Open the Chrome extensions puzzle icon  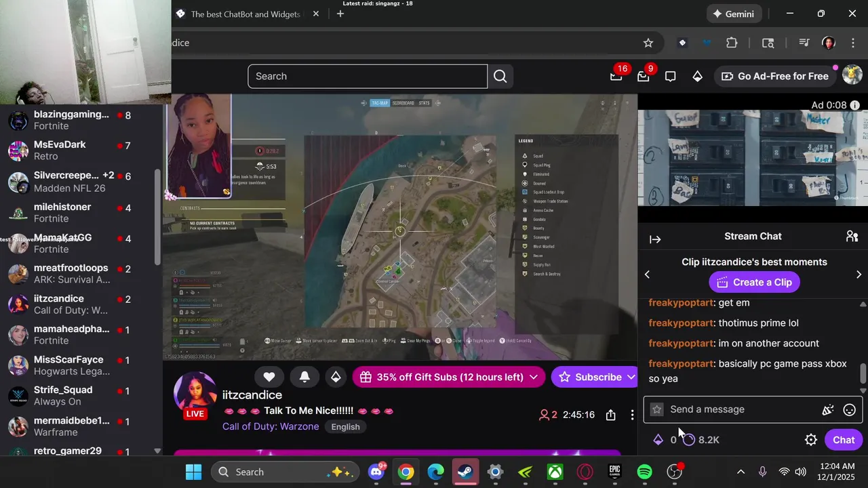[732, 43]
